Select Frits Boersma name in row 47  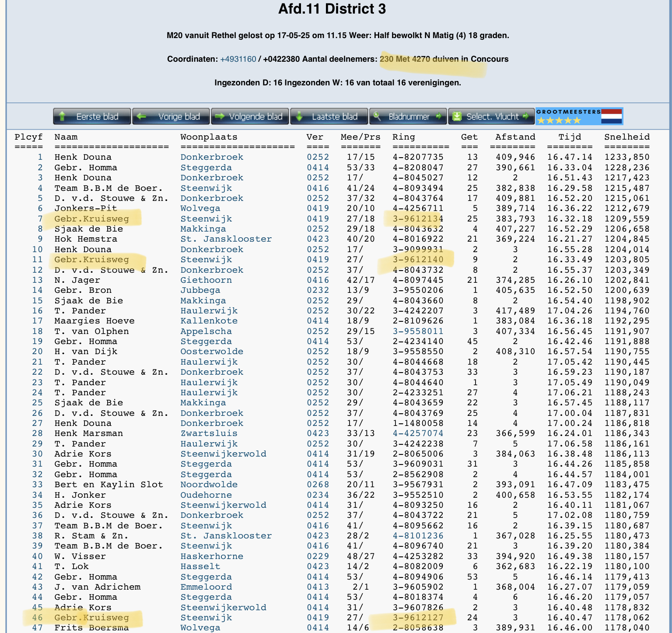(x=91, y=628)
